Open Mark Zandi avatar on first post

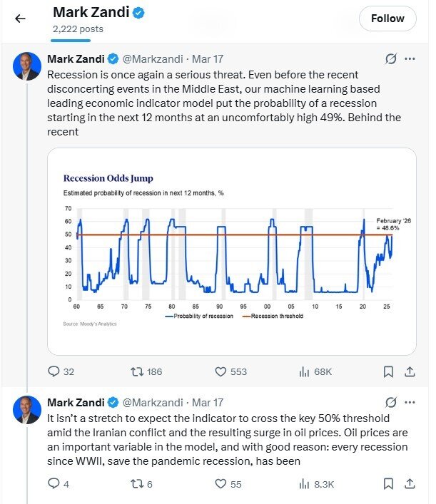(x=27, y=66)
